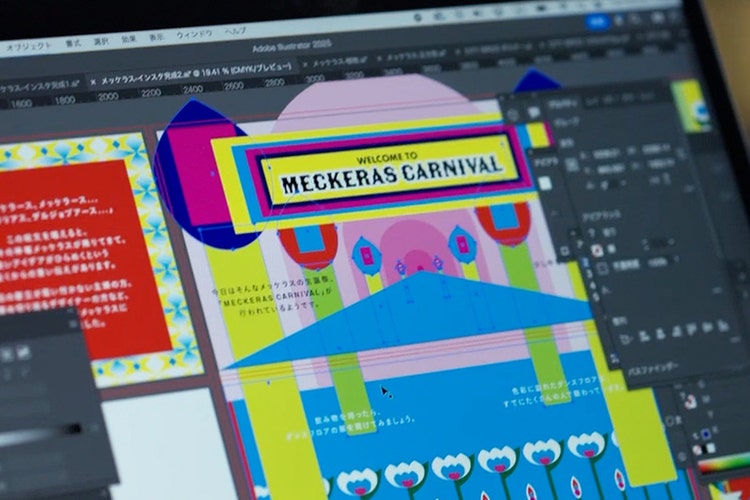Select the red text box on the left artboard
Screen dimensions: 750x500
[x=81, y=261]
